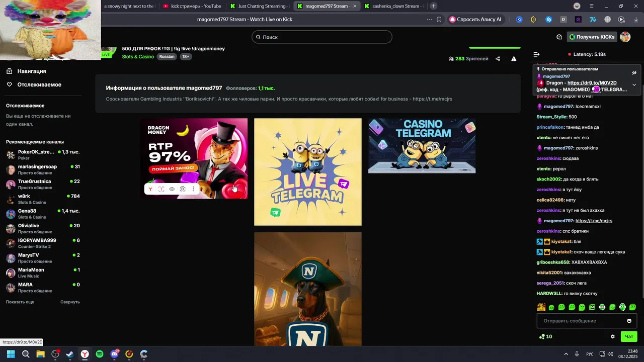This screenshot has width=644, height=362.
Task: Click Yandex search icon on image toolbar
Action: [x=150, y=189]
